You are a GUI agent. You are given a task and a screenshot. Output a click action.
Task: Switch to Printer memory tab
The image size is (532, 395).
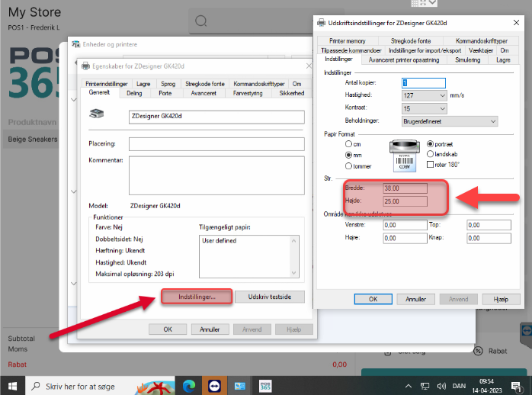click(348, 41)
